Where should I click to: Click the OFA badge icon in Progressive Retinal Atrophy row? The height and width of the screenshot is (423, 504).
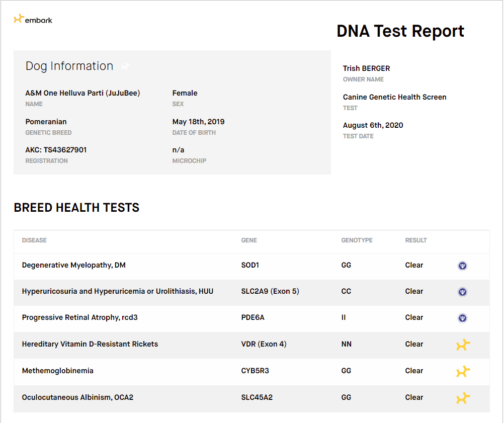[462, 318]
